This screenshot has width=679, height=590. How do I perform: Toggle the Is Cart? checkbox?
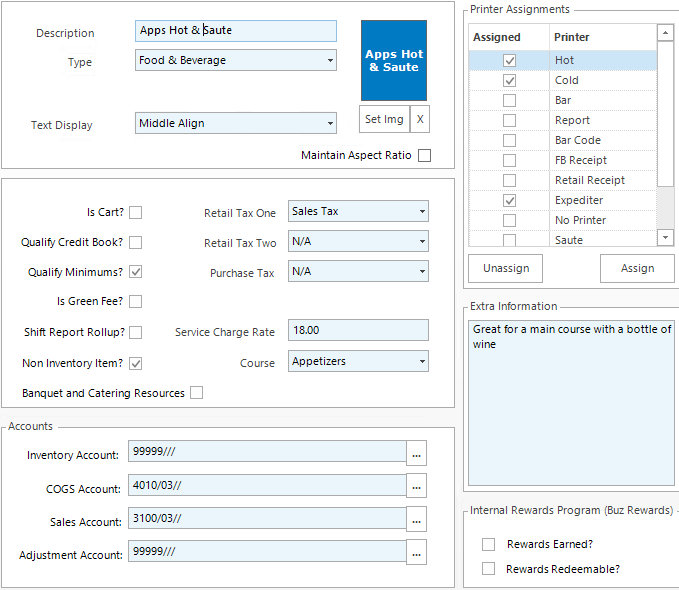click(135, 212)
